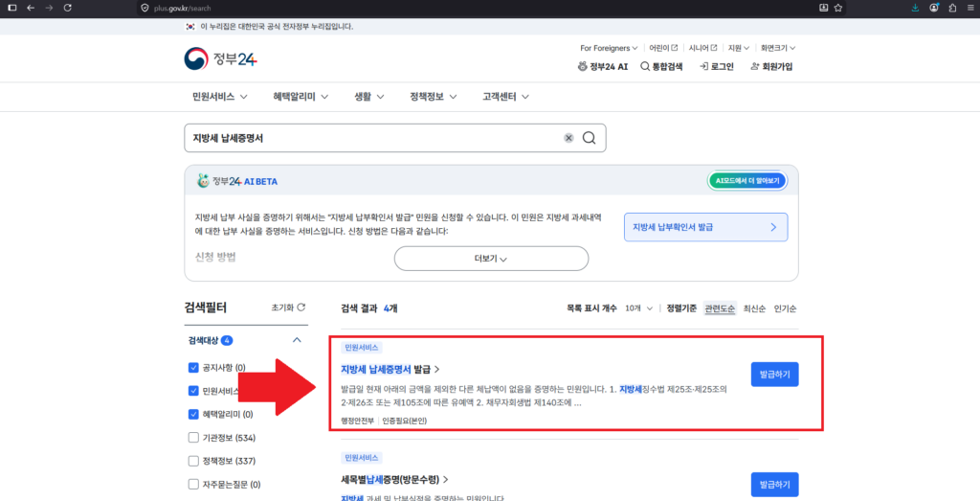This screenshot has height=501, width=980.
Task: Bookmark this page with star icon
Action: tap(838, 8)
